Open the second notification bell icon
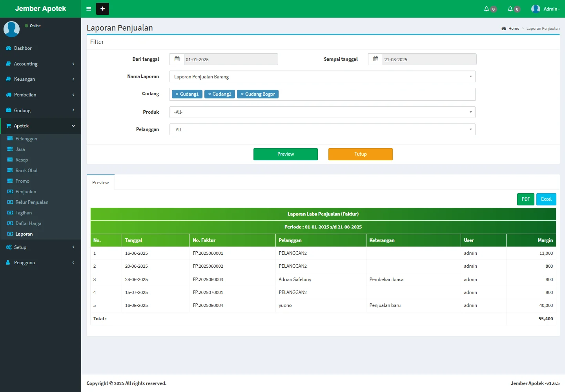565x392 pixels. [510, 9]
